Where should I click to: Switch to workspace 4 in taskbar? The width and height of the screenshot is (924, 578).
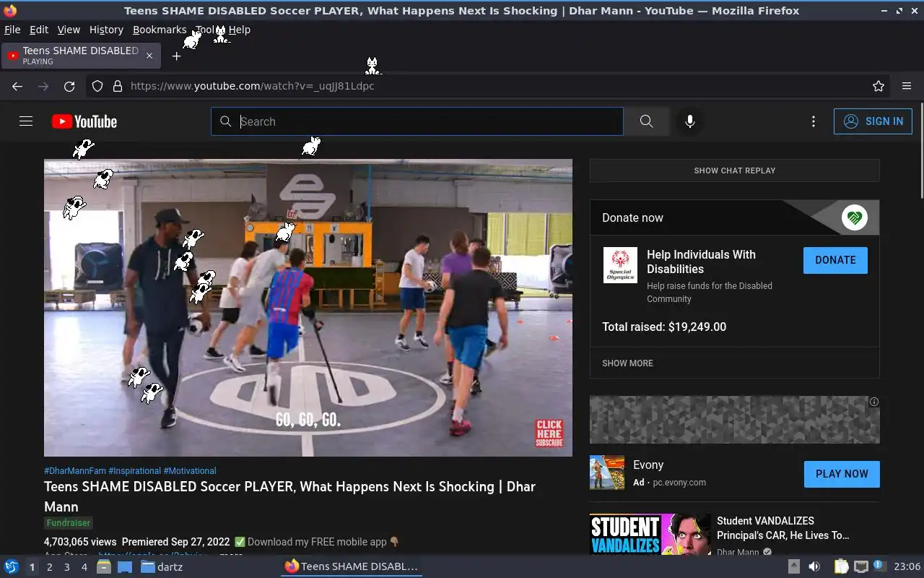pos(84,567)
